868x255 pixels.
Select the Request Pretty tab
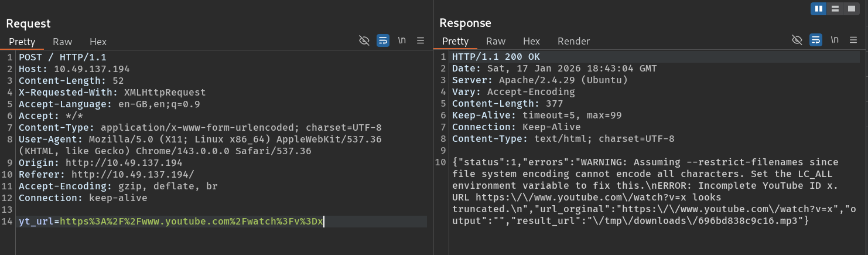coord(22,42)
